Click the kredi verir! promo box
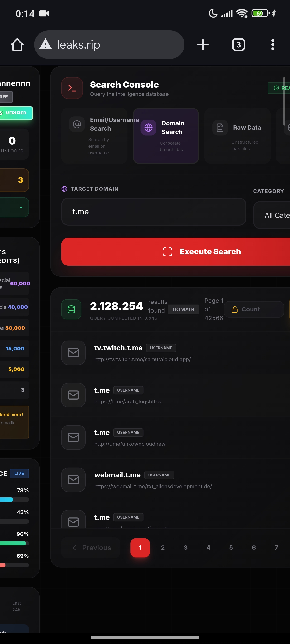 click(14, 422)
